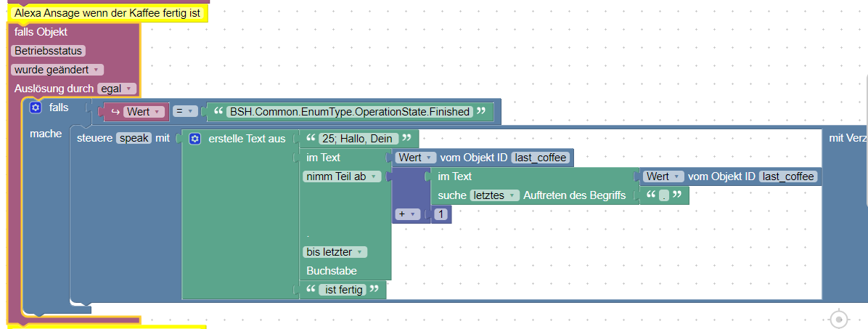Image resolution: width=868 pixels, height=329 pixels.
Task: Open the nimm Teil ab dropdown
Action: click(x=342, y=176)
